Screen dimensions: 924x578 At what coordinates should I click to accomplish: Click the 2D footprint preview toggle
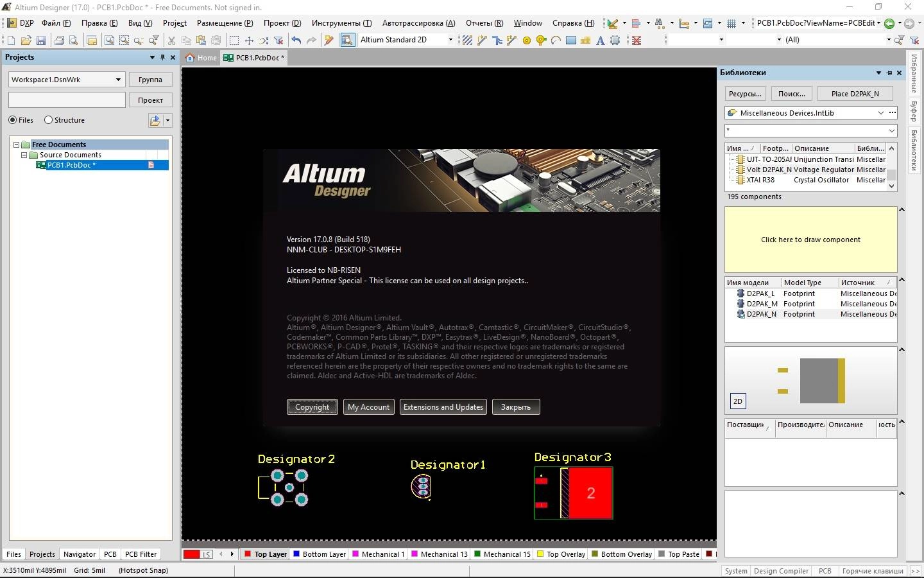[738, 401]
